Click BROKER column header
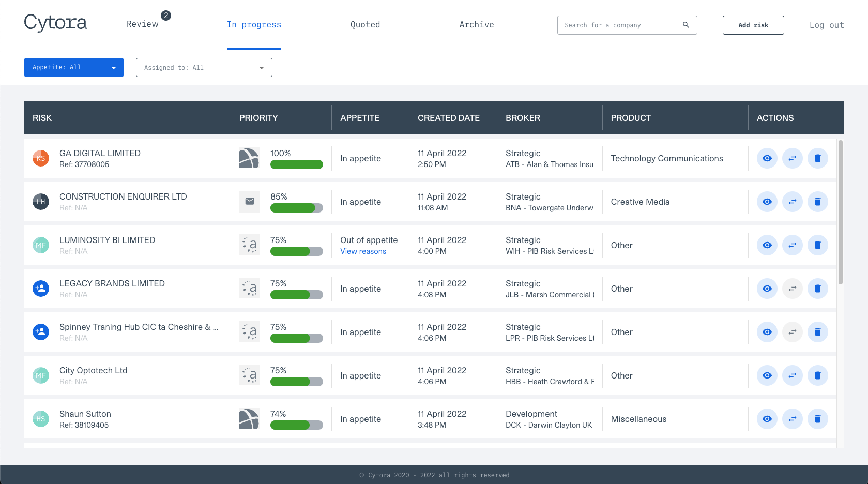The width and height of the screenshot is (868, 484). point(523,118)
